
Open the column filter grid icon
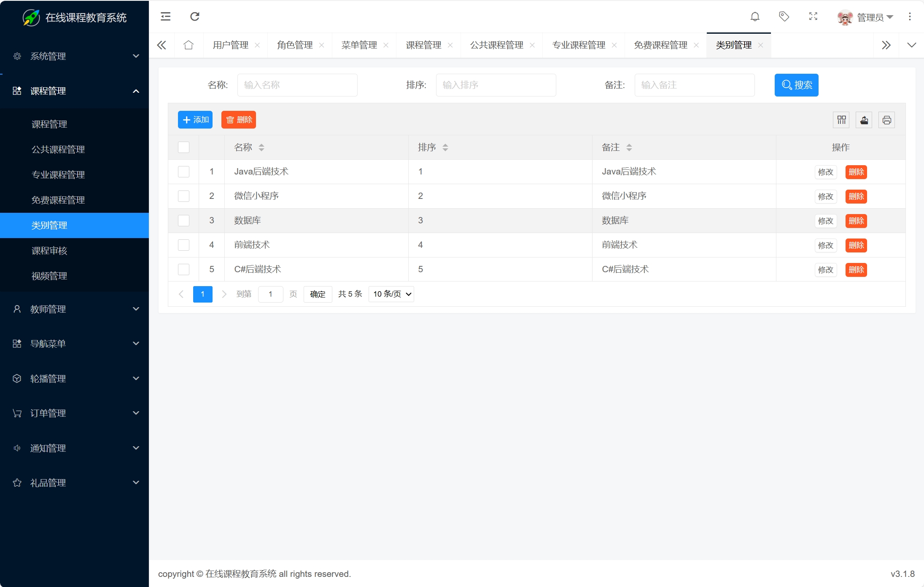pos(841,120)
